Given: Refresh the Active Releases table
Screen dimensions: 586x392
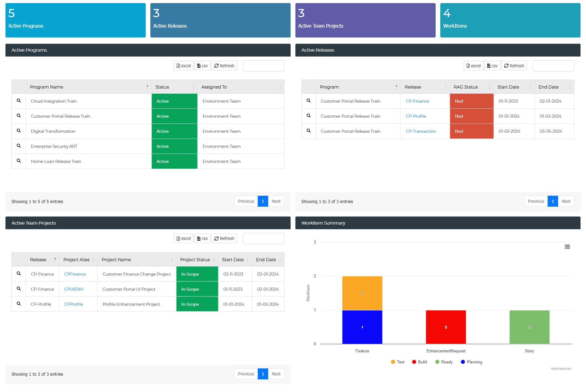Looking at the screenshot, I should click(514, 66).
